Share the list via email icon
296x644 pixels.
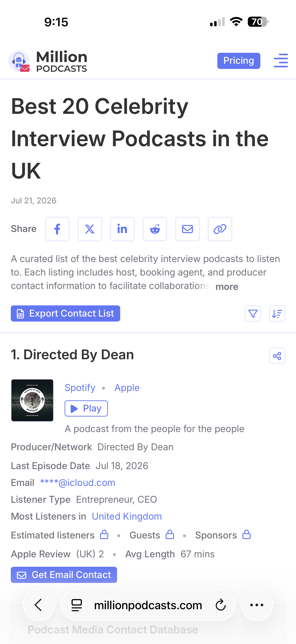(187, 229)
